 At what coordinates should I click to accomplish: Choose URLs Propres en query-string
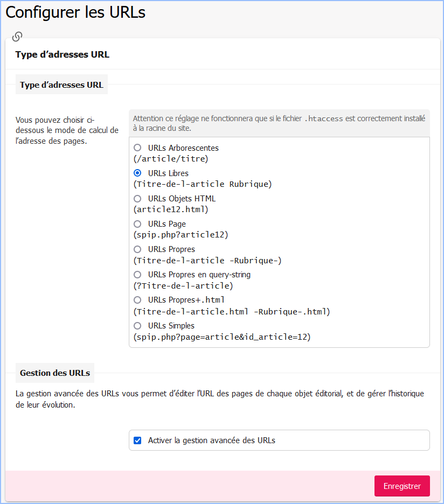[x=137, y=275]
